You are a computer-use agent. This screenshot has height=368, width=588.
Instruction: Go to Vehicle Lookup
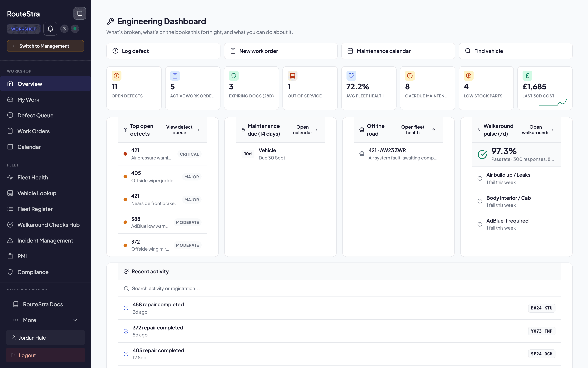click(45, 193)
